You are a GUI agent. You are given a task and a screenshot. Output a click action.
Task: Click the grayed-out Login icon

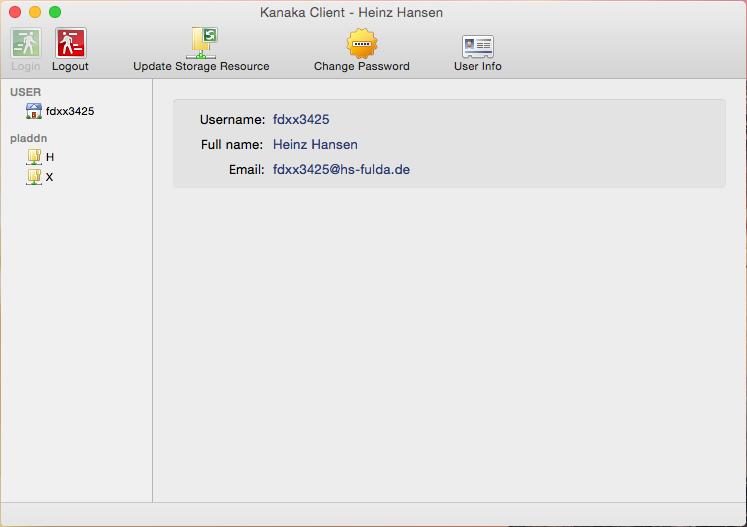click(x=26, y=43)
